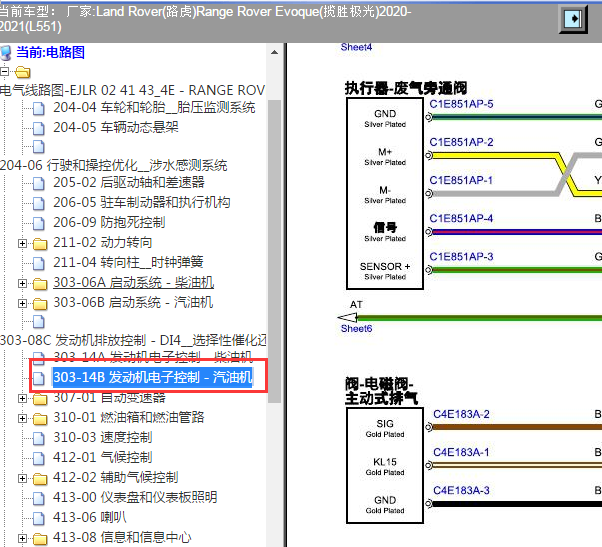Image resolution: width=602 pixels, height=547 pixels.
Task: Click document icon of 303-14B 发动机电子控制
Action: (x=39, y=378)
